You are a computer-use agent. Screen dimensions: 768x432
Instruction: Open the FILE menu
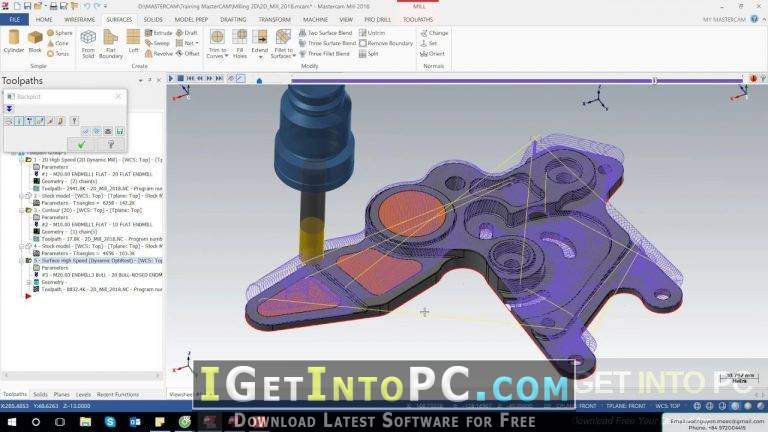click(14, 20)
